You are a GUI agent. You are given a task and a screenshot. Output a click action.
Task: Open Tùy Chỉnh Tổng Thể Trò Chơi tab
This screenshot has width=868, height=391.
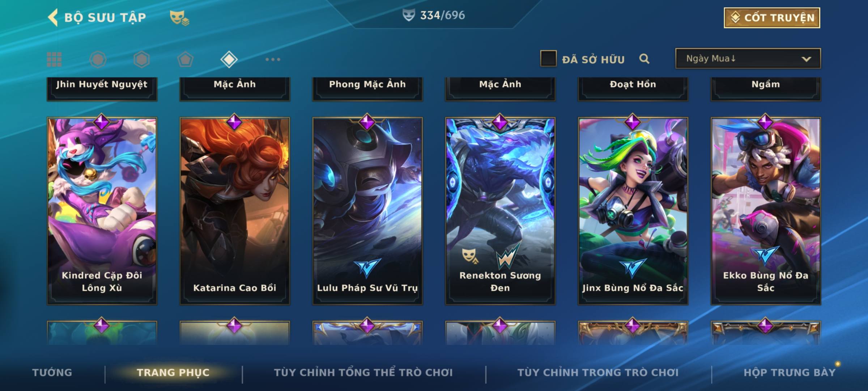(363, 373)
